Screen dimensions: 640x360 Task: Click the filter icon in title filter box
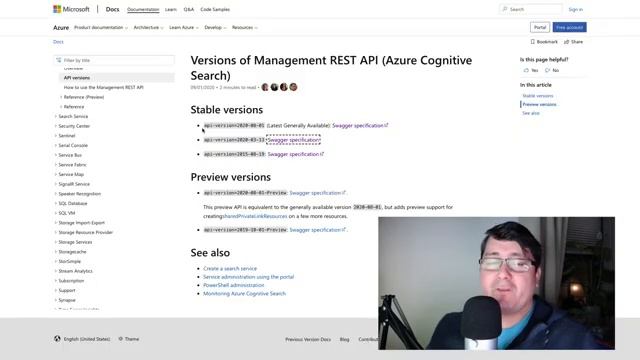59,60
